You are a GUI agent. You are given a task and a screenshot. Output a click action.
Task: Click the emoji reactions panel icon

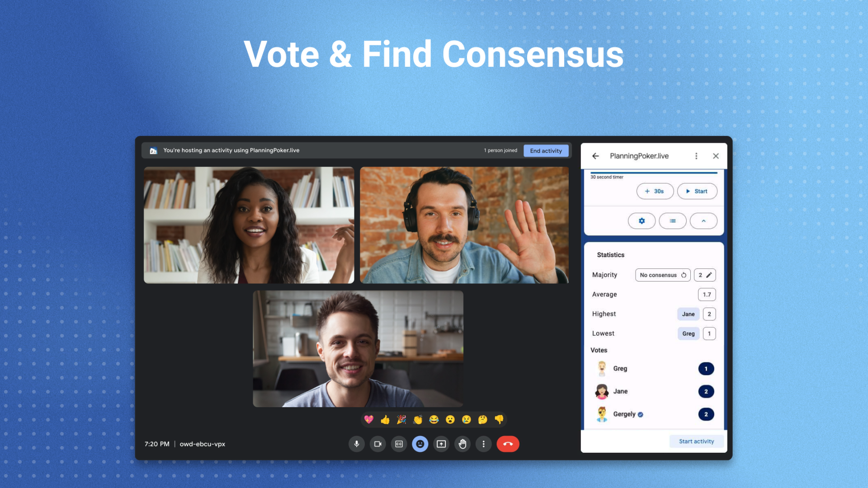420,444
